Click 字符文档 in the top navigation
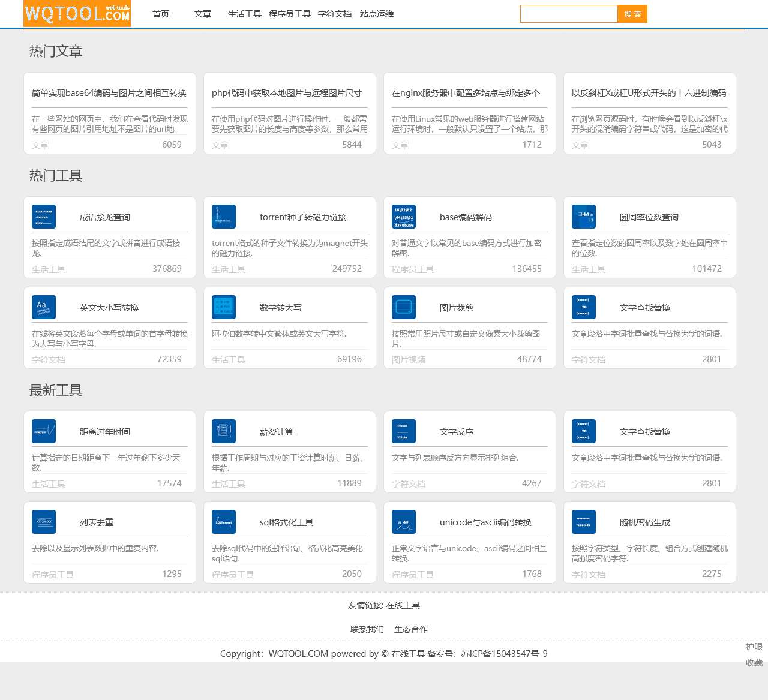Image resolution: width=768 pixels, height=700 pixels. coord(335,14)
